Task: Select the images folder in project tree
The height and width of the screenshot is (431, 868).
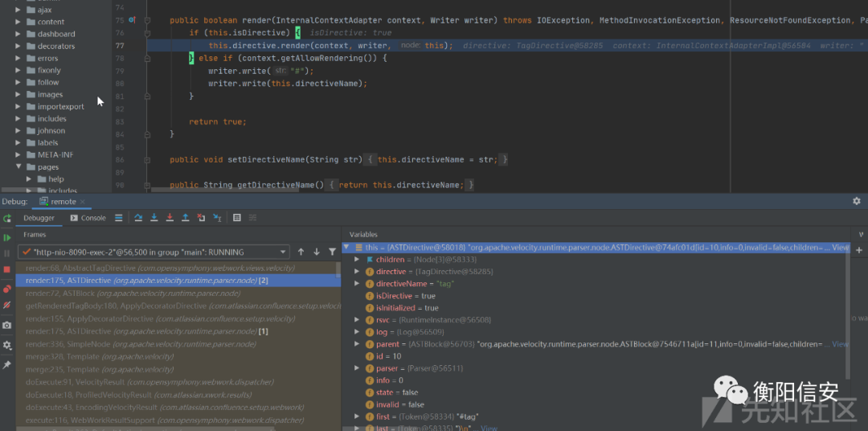Action: [50, 94]
